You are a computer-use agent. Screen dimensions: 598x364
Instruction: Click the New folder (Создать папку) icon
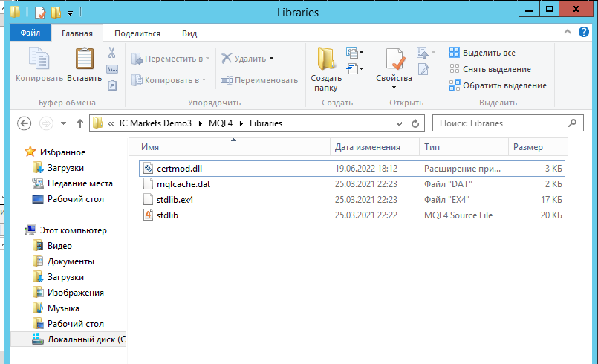tap(326, 59)
